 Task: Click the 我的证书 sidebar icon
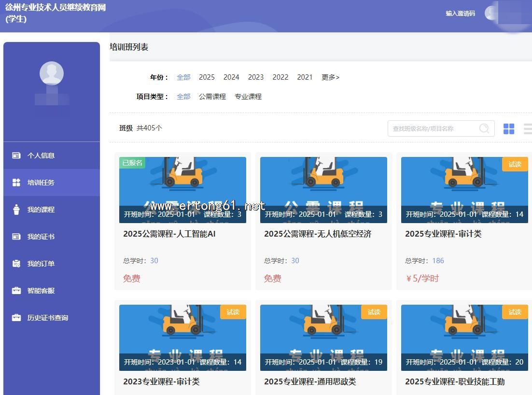[x=16, y=237]
